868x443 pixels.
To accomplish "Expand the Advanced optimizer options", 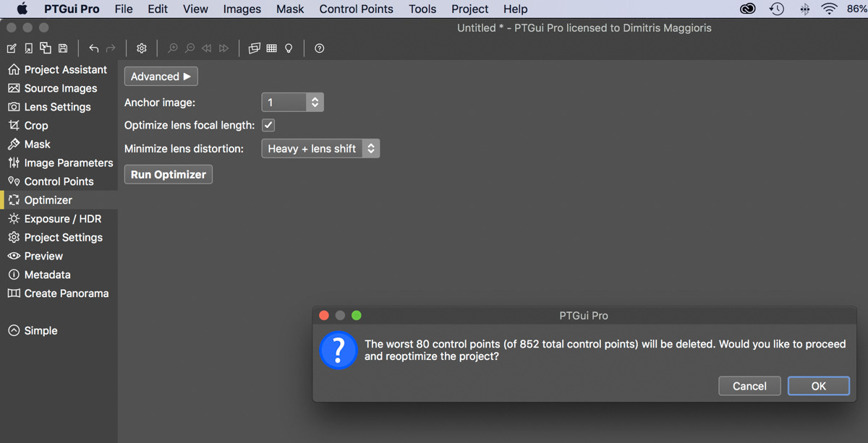I will [x=161, y=77].
